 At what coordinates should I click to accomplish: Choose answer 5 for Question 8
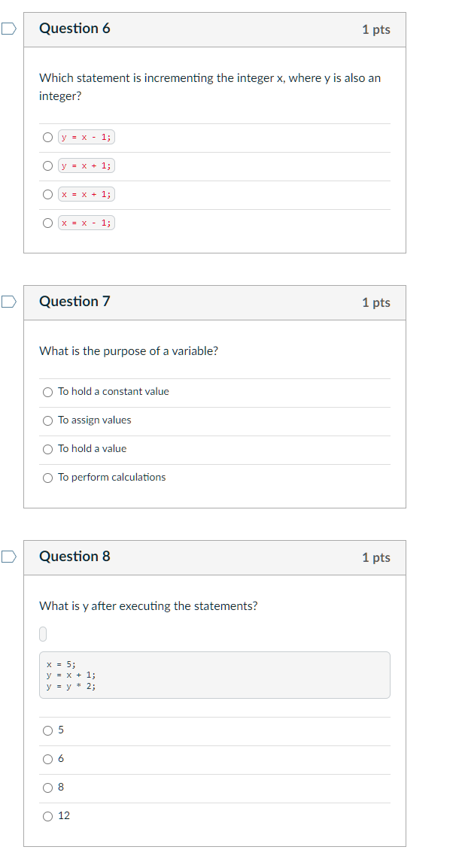point(48,730)
